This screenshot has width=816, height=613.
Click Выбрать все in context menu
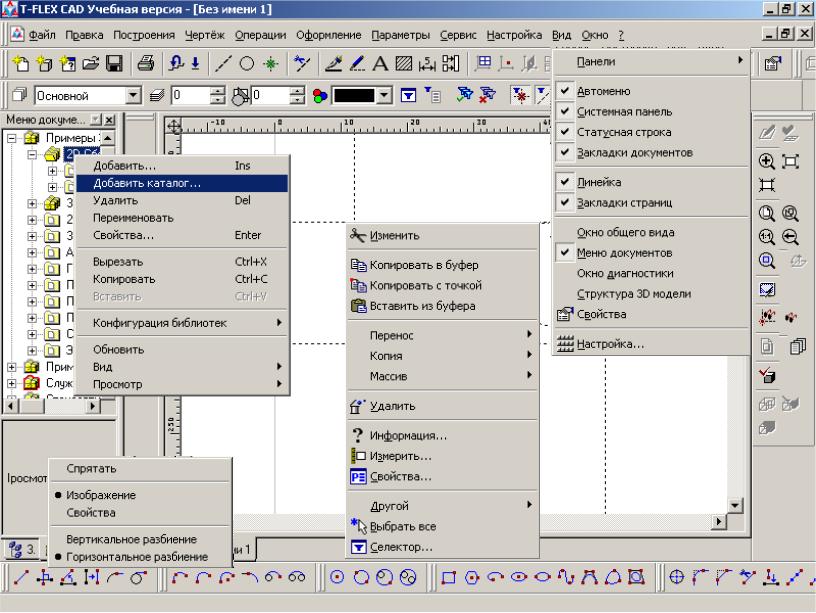442,527
